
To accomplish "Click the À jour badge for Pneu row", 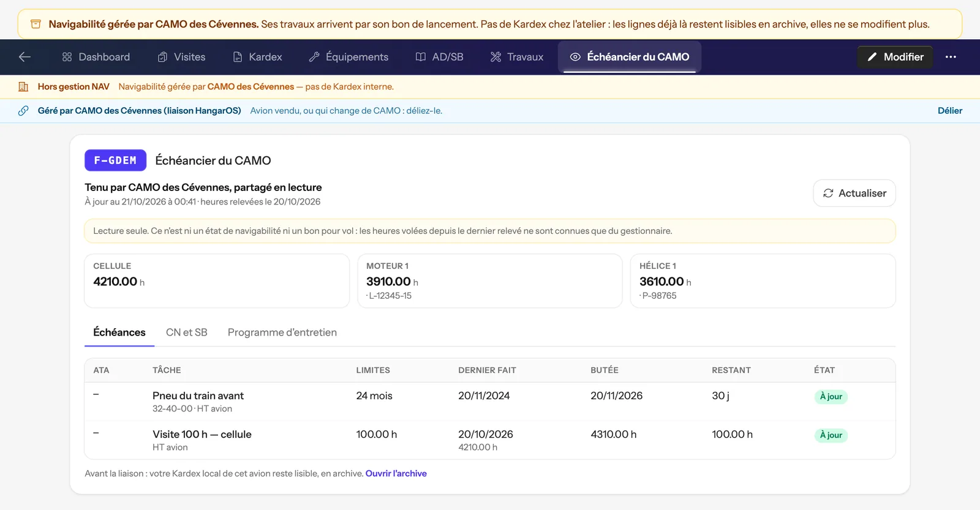I will [831, 397].
